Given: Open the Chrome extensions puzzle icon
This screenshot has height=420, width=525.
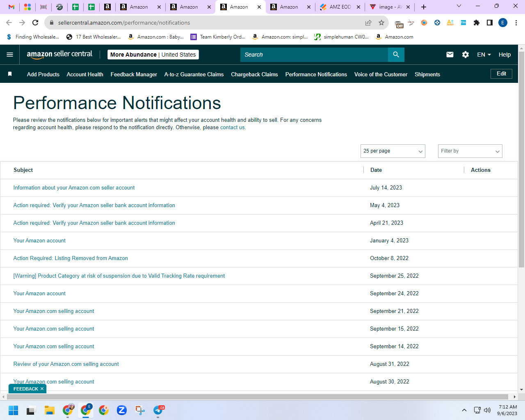Looking at the screenshot, I should [477, 23].
